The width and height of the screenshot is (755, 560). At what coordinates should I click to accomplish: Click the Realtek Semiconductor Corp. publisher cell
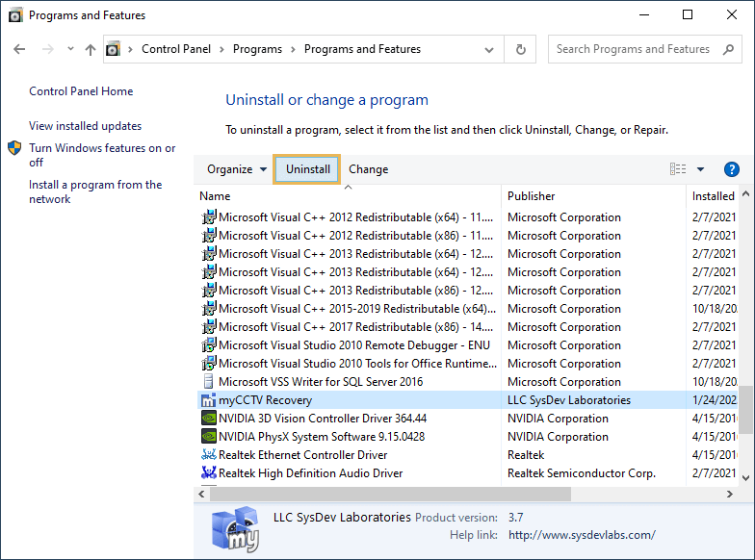click(x=582, y=473)
